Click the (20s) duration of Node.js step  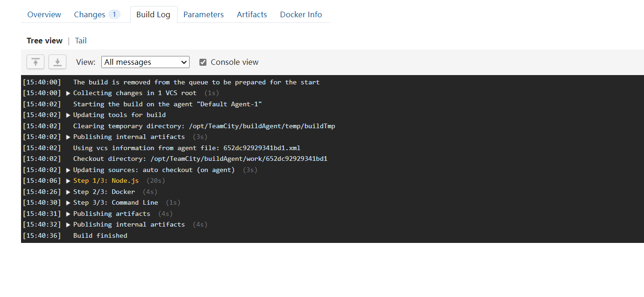pyautogui.click(x=156, y=181)
